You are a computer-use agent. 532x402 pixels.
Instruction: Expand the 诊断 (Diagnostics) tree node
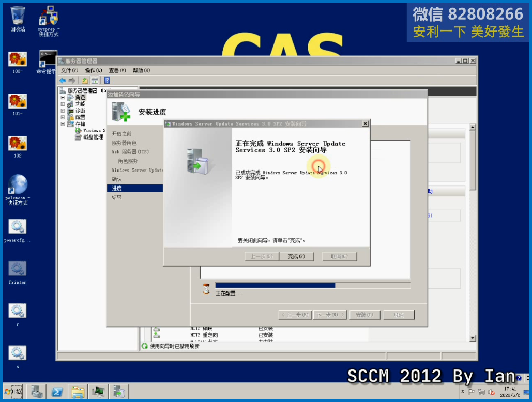63,111
